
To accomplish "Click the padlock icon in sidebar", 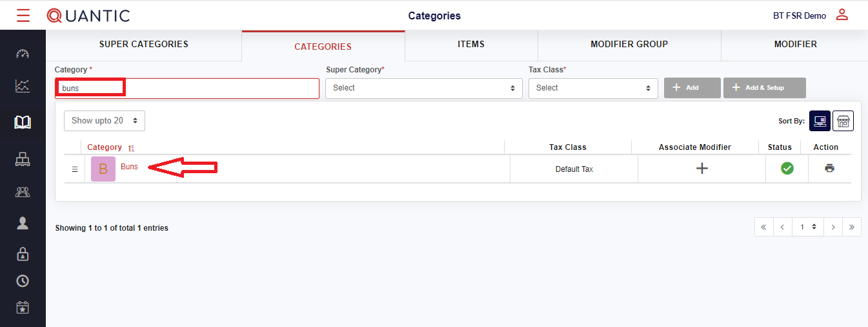I will pos(23,255).
